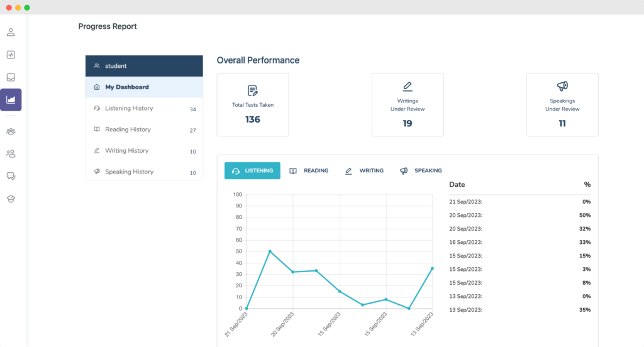This screenshot has height=347, width=644.
Task: Click the chart data point at value 50
Action: (x=270, y=251)
